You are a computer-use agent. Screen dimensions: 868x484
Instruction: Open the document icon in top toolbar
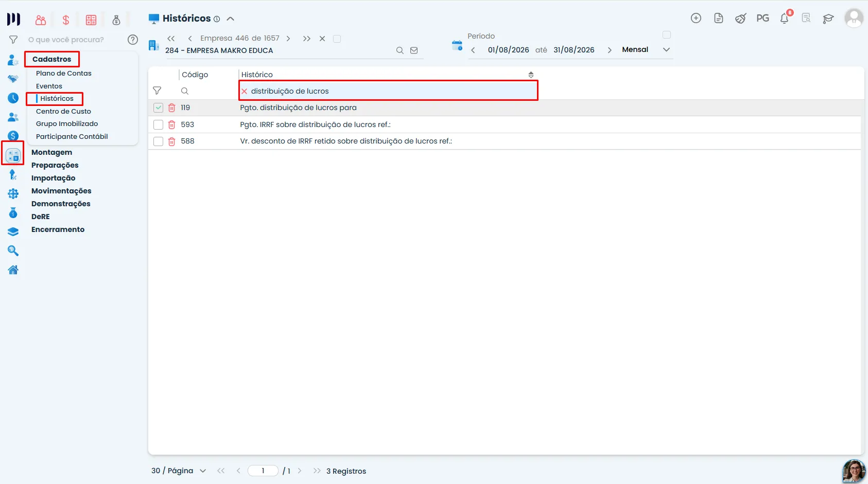(719, 19)
